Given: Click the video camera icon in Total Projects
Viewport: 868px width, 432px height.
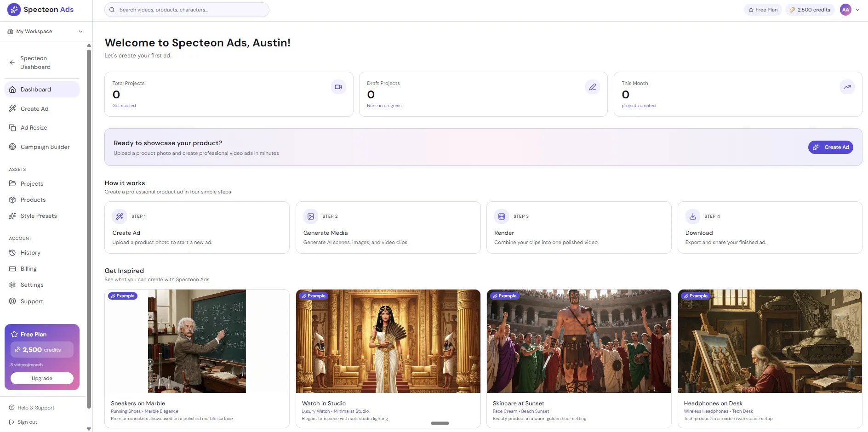Looking at the screenshot, I should click(338, 87).
